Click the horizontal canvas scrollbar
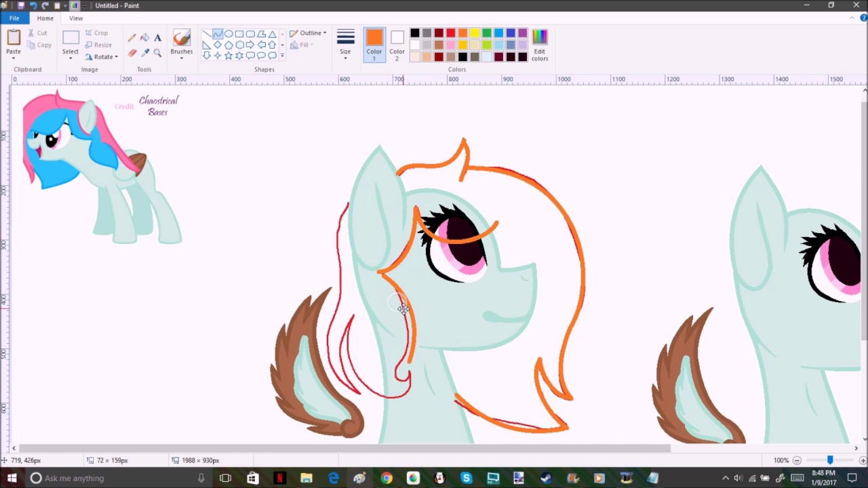 click(344, 448)
